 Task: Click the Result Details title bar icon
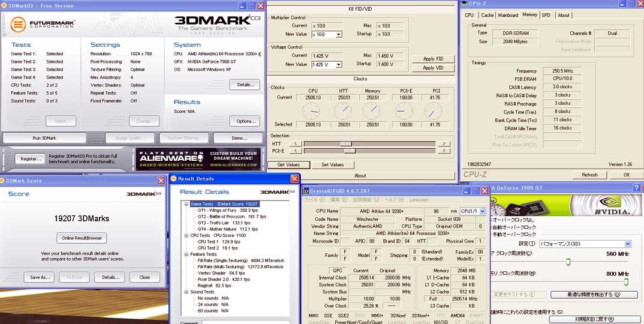coord(173,178)
